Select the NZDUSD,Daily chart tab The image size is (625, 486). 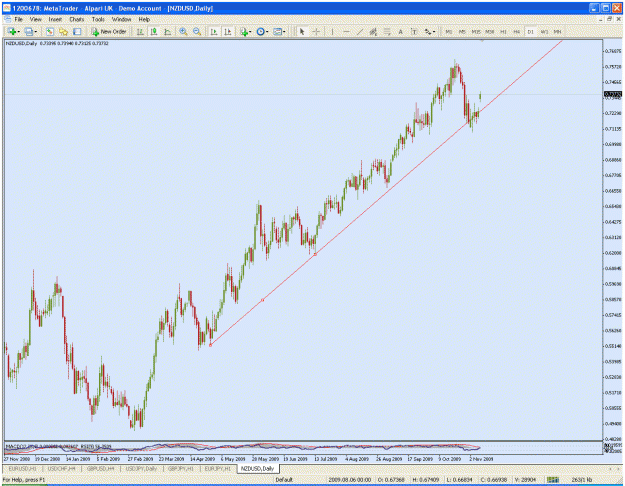[257, 469]
